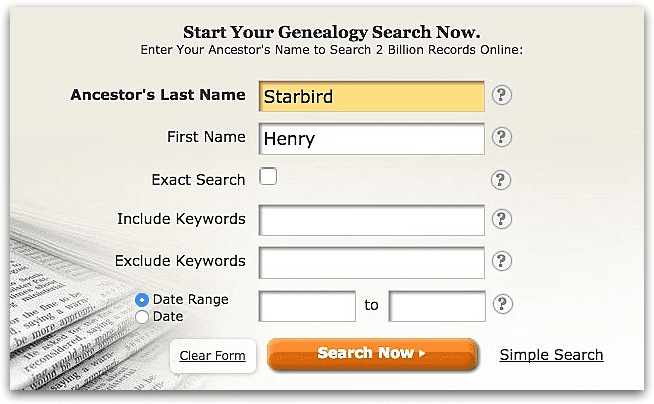Viewport: 654px width, 404px height.
Task: Show help for Include Keywords
Action: [501, 219]
